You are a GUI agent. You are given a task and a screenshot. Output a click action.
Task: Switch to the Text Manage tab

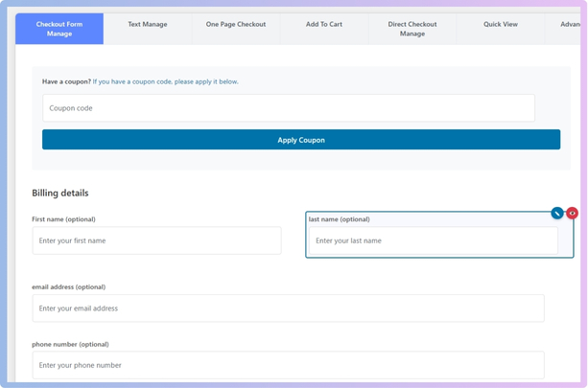tap(148, 29)
